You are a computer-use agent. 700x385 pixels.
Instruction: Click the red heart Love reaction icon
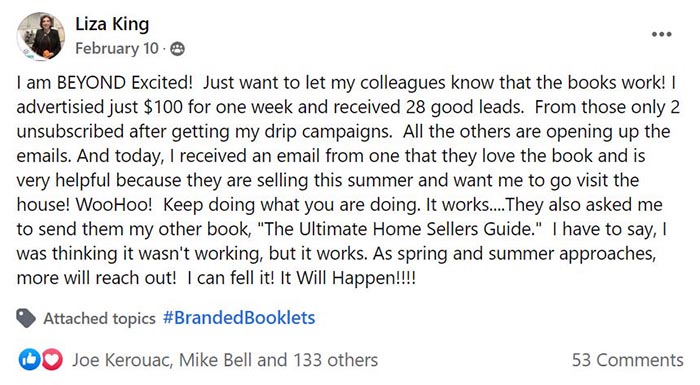52,360
